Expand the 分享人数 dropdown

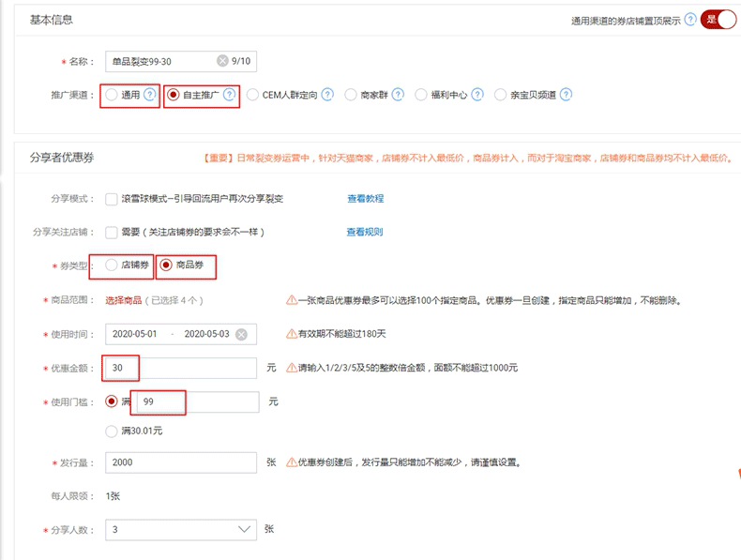pos(245,530)
